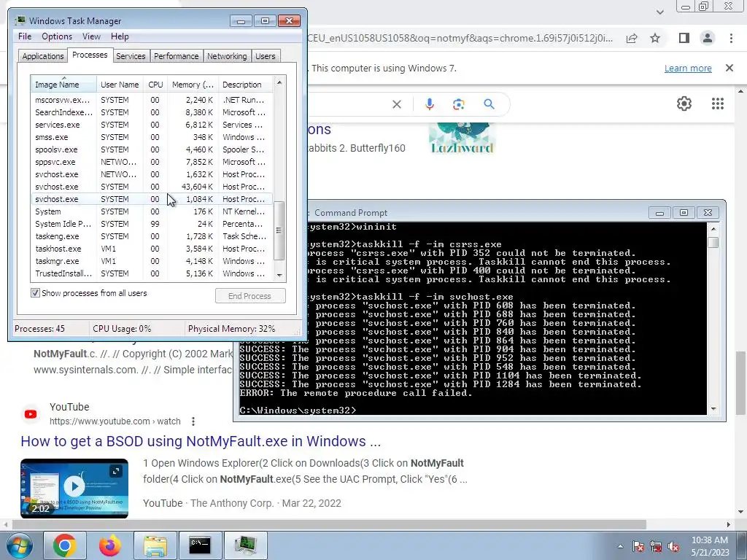Open the Google apps grid
This screenshot has width=747, height=560.
tap(718, 104)
